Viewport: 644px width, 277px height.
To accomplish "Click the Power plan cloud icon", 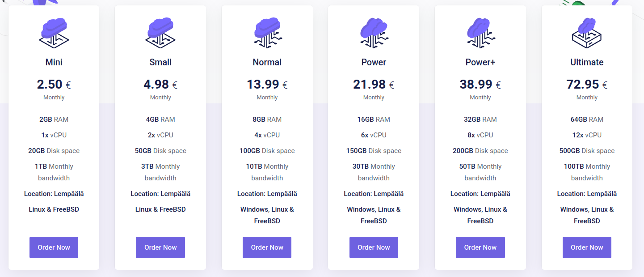I will [374, 32].
